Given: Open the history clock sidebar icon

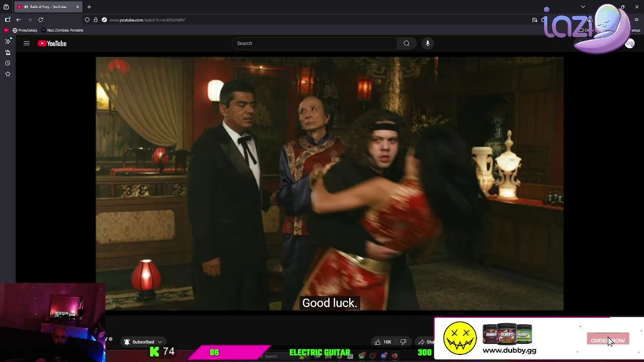Looking at the screenshot, I should pyautogui.click(x=8, y=63).
